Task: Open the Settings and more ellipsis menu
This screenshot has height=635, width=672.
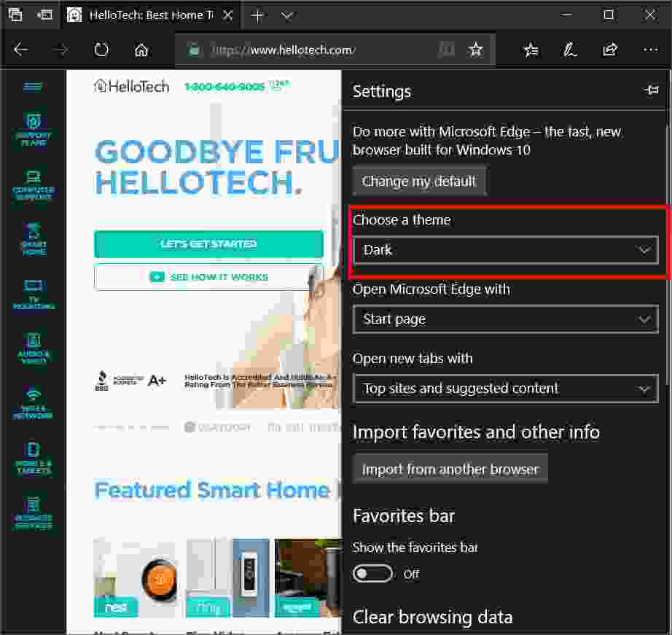Action: point(649,50)
